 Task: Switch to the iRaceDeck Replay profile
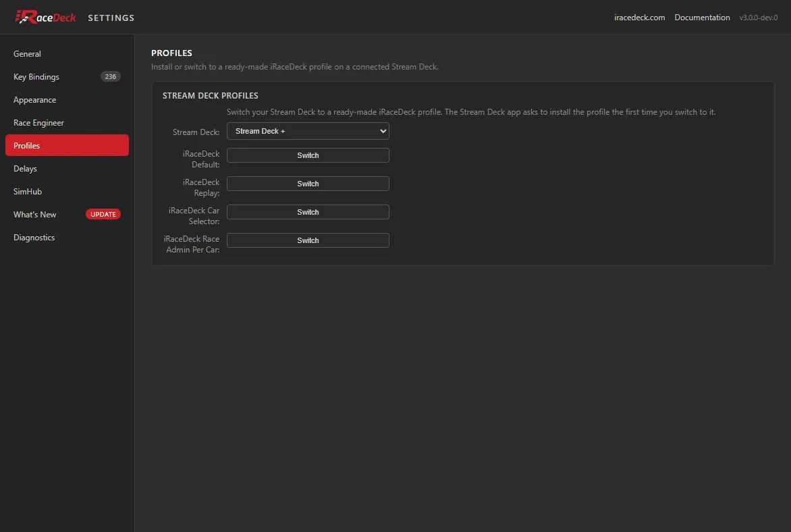pyautogui.click(x=308, y=184)
